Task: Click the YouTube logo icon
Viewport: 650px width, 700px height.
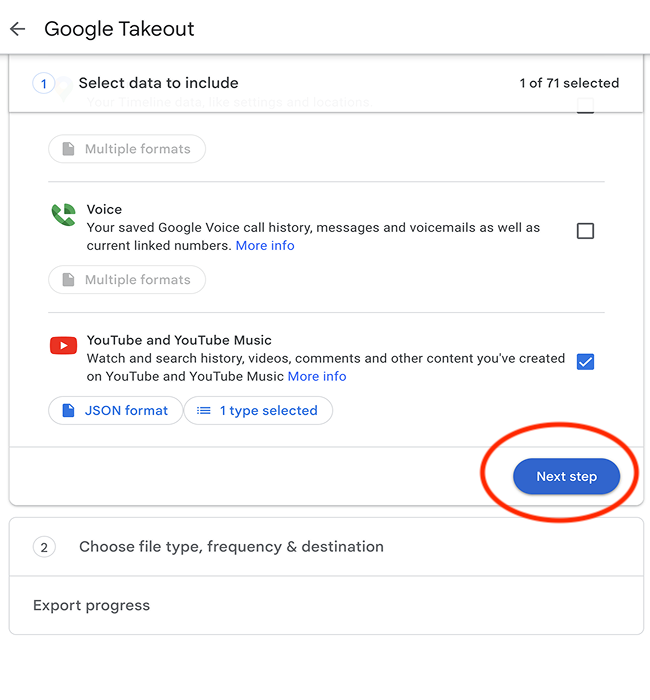Action: tap(63, 346)
